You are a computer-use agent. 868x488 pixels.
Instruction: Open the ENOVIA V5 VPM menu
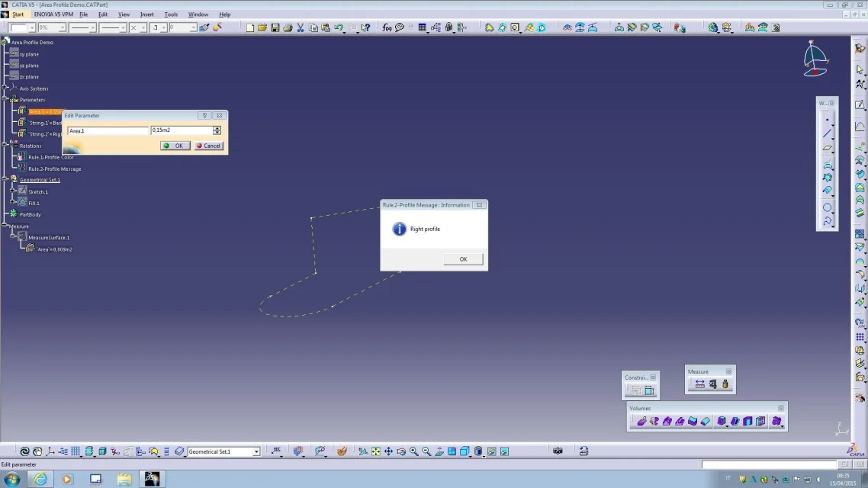pyautogui.click(x=53, y=14)
